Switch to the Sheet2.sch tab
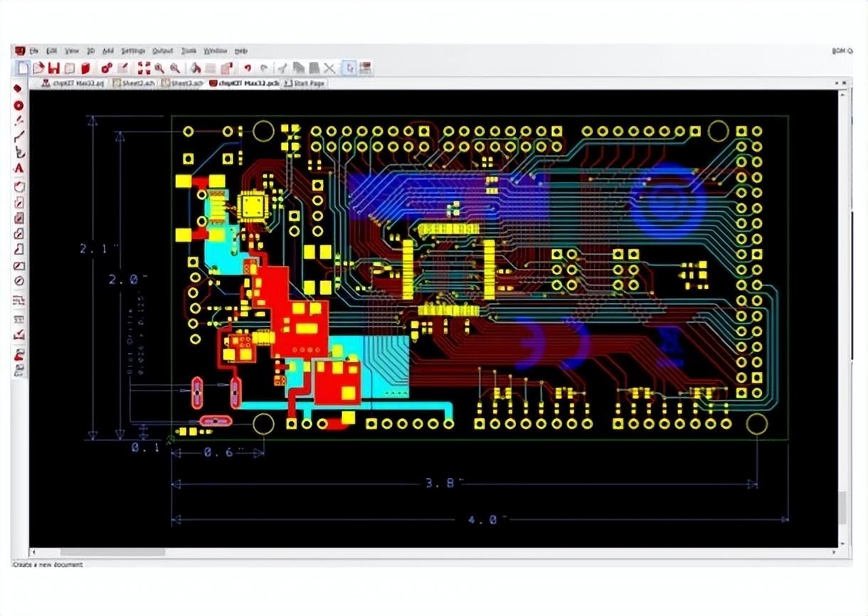Image resolution: width=868 pixels, height=616 pixels. pyautogui.click(x=134, y=83)
